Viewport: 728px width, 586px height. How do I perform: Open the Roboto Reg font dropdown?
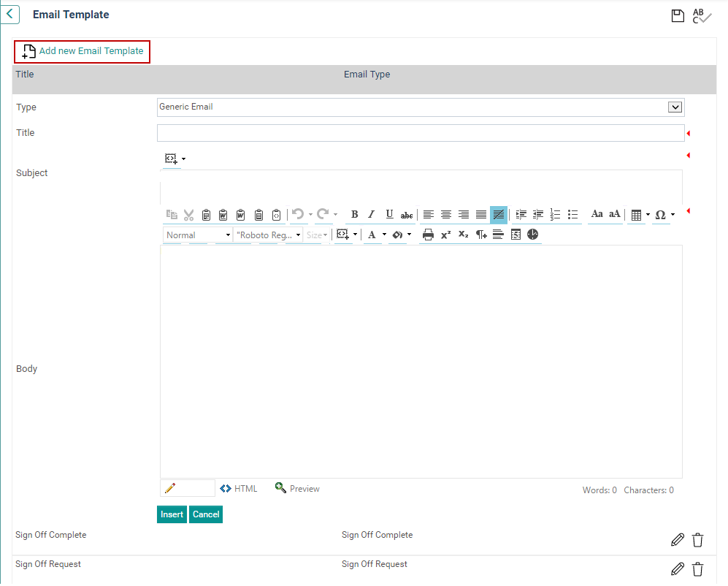(x=268, y=235)
